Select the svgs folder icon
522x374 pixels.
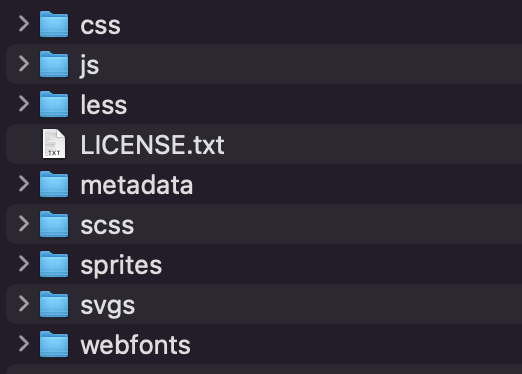tap(54, 304)
